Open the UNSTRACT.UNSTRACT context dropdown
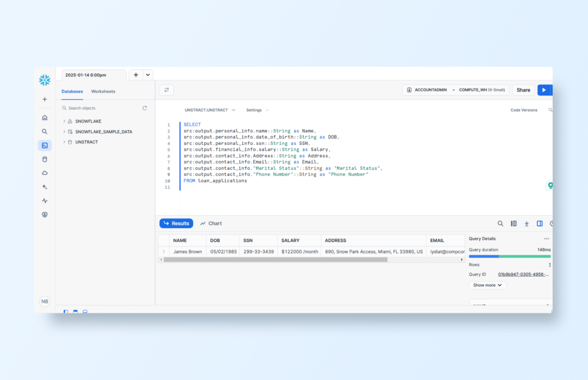Image resolution: width=588 pixels, height=380 pixels. click(210, 110)
